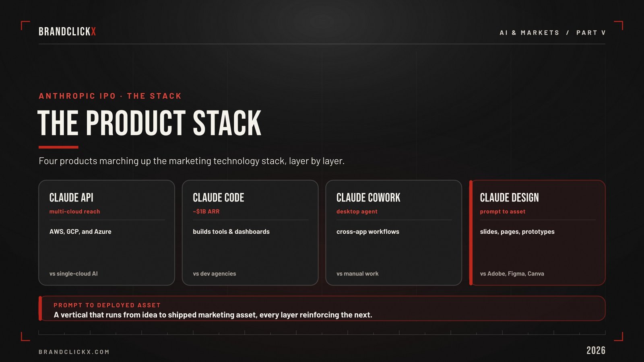Click 'vs Adobe, Figma, Canva' text
Screen dimensions: 644x362
pos(512,274)
